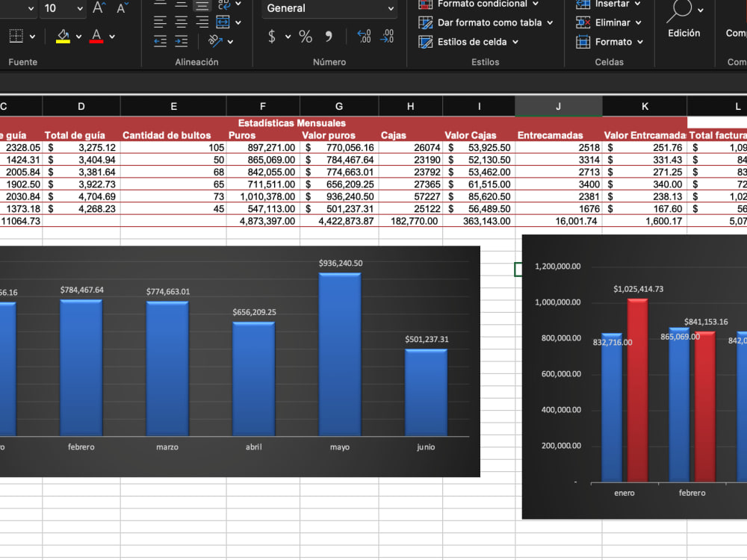Screen dimensions: 747x560
Task: Center text horizontally icon
Action: pos(181,22)
